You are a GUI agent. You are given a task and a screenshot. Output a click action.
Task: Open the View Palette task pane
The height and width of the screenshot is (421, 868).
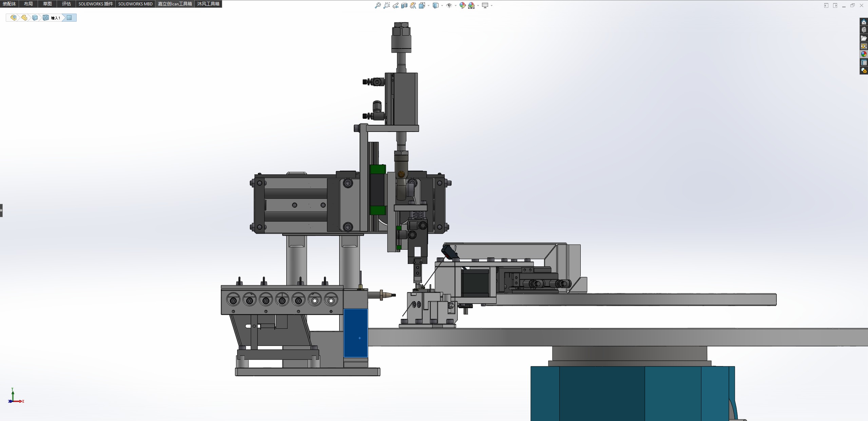point(864,46)
